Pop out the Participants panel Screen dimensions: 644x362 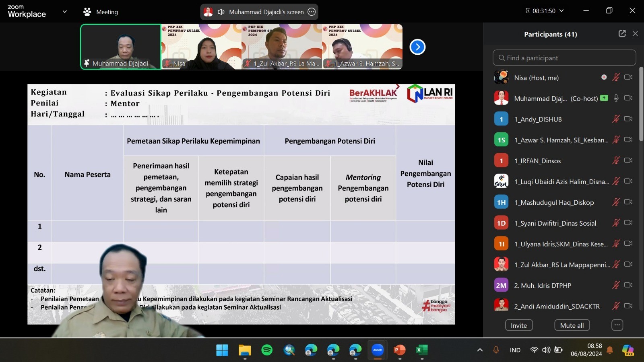point(622,34)
